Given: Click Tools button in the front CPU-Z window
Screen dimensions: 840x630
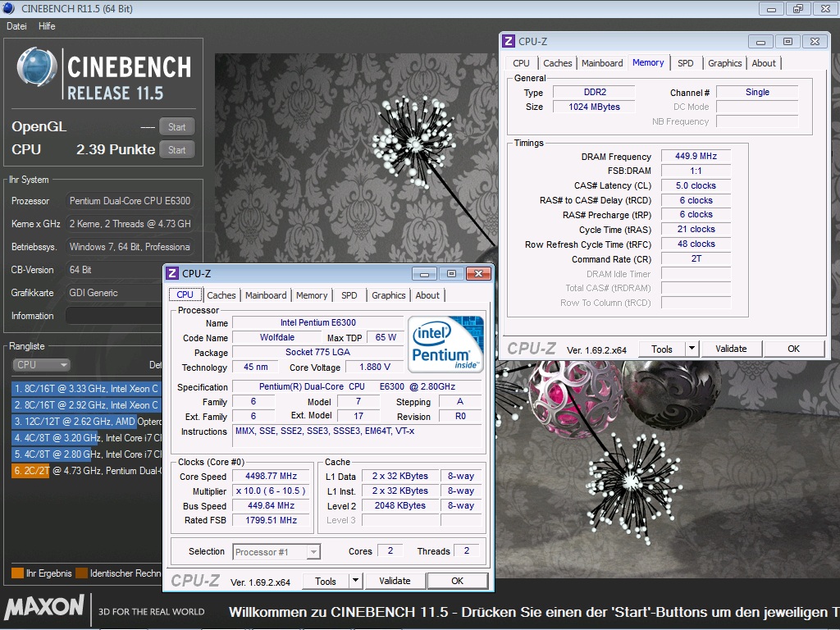Looking at the screenshot, I should pyautogui.click(x=326, y=581).
